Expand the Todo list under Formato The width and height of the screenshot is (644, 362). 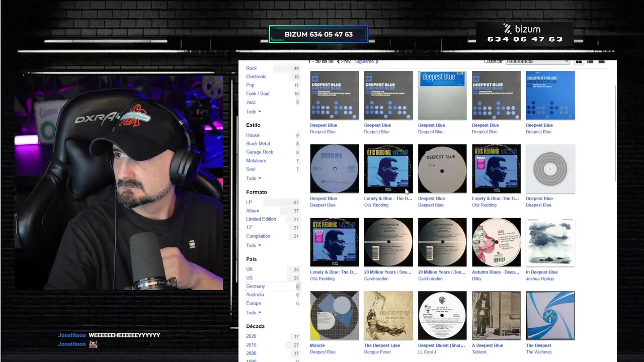point(254,245)
